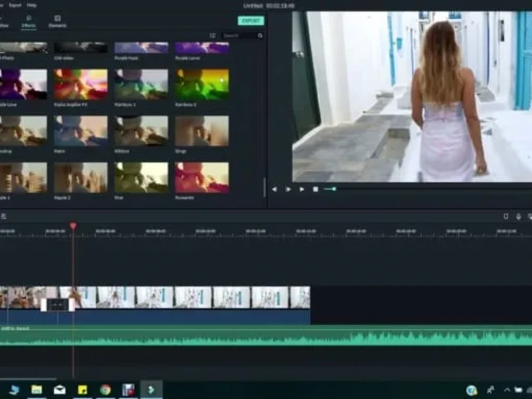Viewport: 532px width, 399px height.
Task: Click the video preview window
Action: (412, 97)
